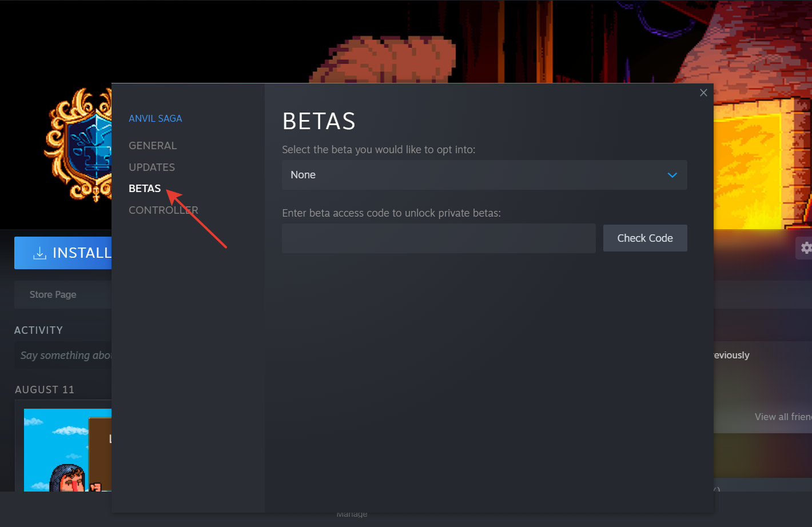Open the GENERAL properties tab
This screenshot has width=812, height=527.
click(x=153, y=146)
